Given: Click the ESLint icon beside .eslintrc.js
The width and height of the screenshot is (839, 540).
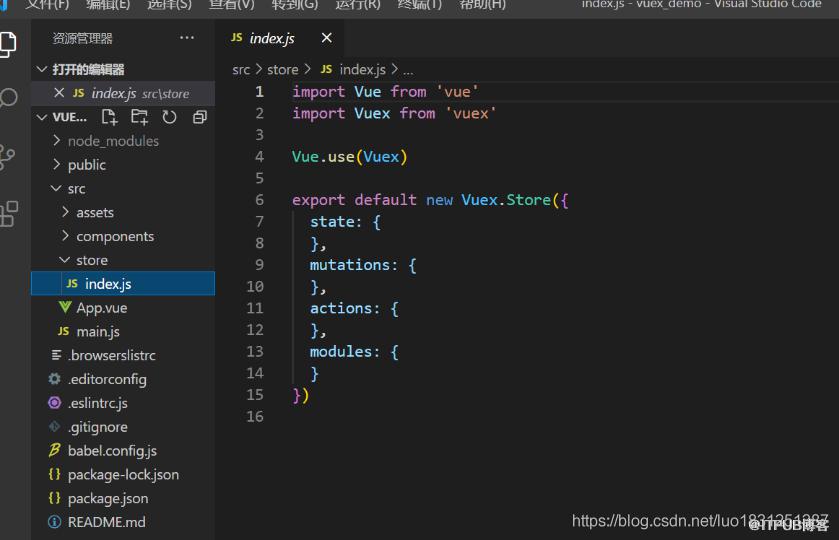Looking at the screenshot, I should tap(55, 402).
